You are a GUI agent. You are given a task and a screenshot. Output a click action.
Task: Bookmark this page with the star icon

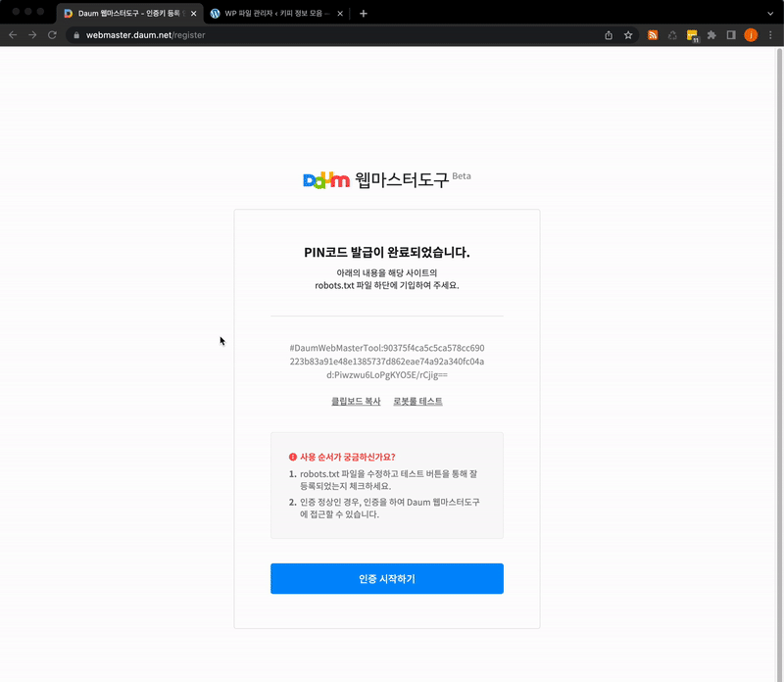[628, 35]
